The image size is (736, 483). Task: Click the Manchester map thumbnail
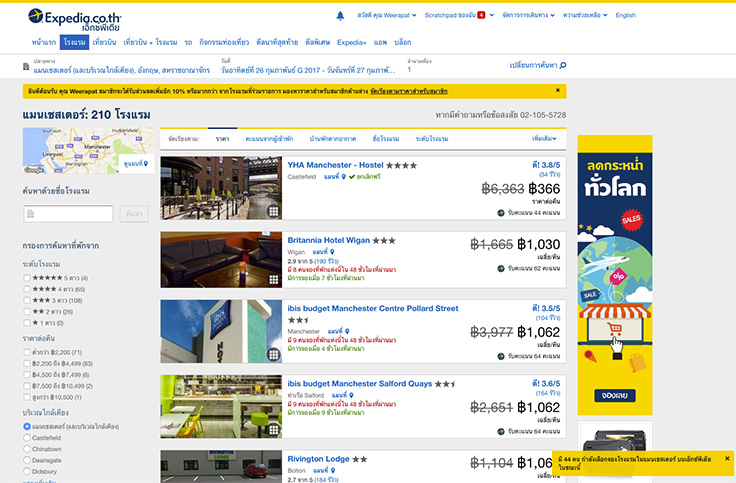pos(88,151)
